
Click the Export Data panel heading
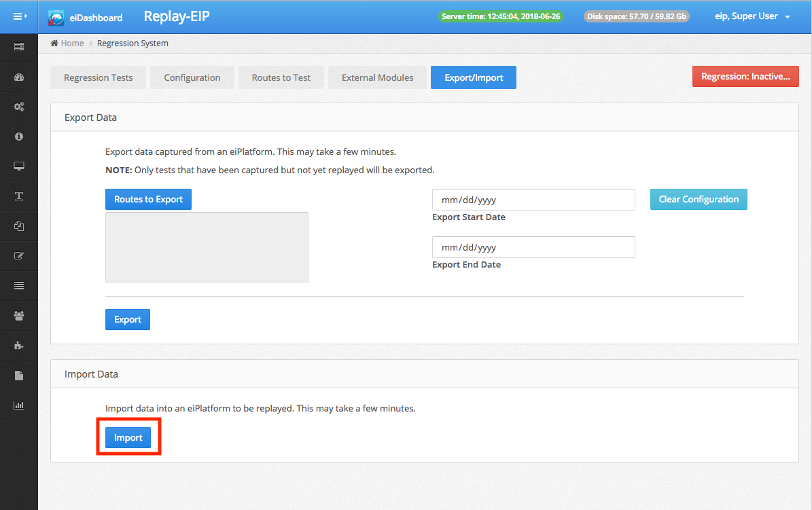pyautogui.click(x=90, y=117)
